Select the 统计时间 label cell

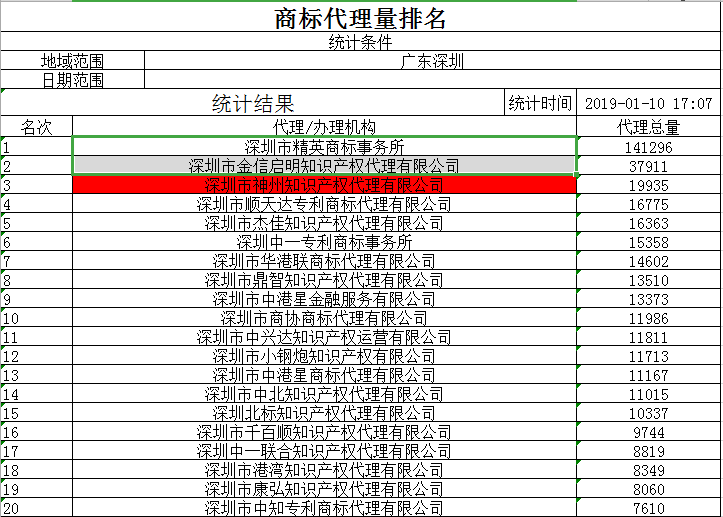pos(540,103)
